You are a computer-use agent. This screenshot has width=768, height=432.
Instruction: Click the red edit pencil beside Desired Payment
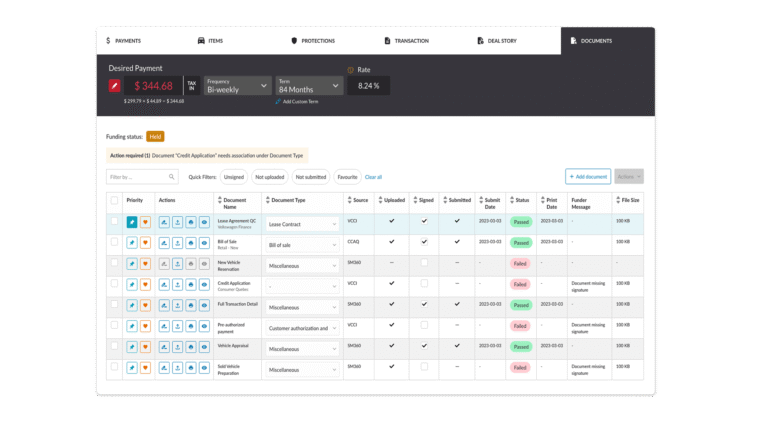point(115,86)
